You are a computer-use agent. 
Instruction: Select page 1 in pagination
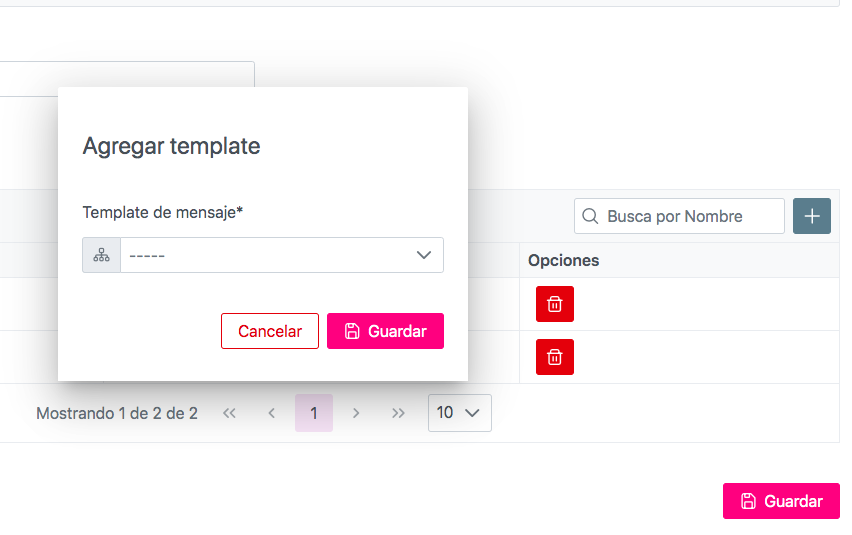(x=314, y=413)
